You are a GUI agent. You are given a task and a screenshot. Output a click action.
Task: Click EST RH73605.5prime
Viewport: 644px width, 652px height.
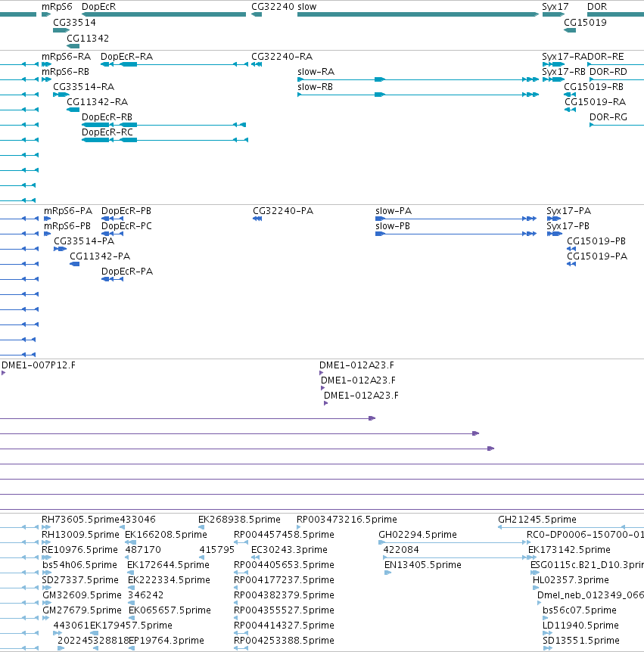pyautogui.click(x=80, y=520)
